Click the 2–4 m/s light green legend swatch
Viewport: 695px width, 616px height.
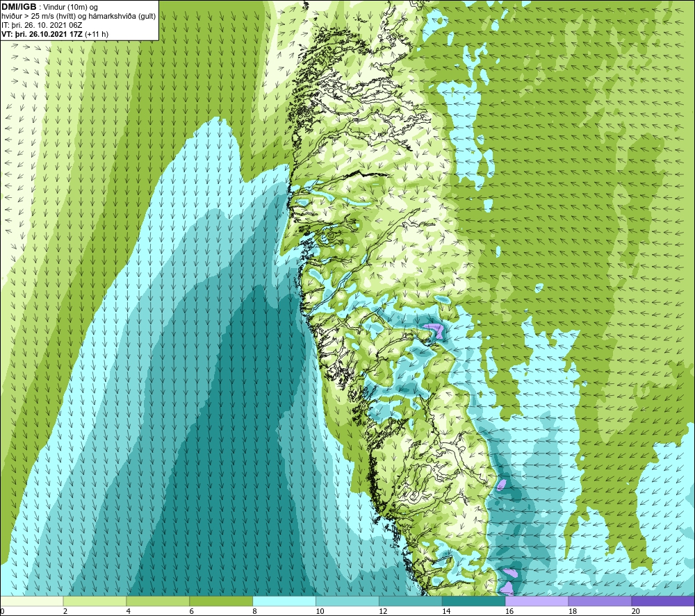(95, 601)
